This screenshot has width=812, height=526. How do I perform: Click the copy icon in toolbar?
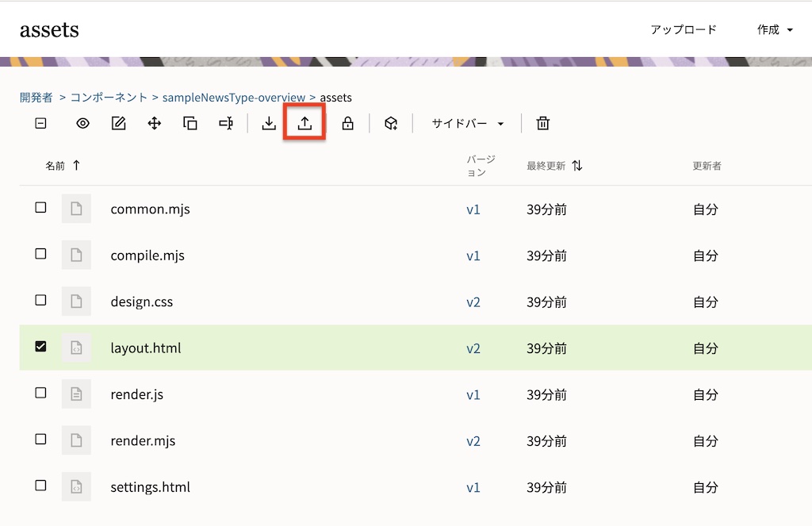(x=190, y=123)
